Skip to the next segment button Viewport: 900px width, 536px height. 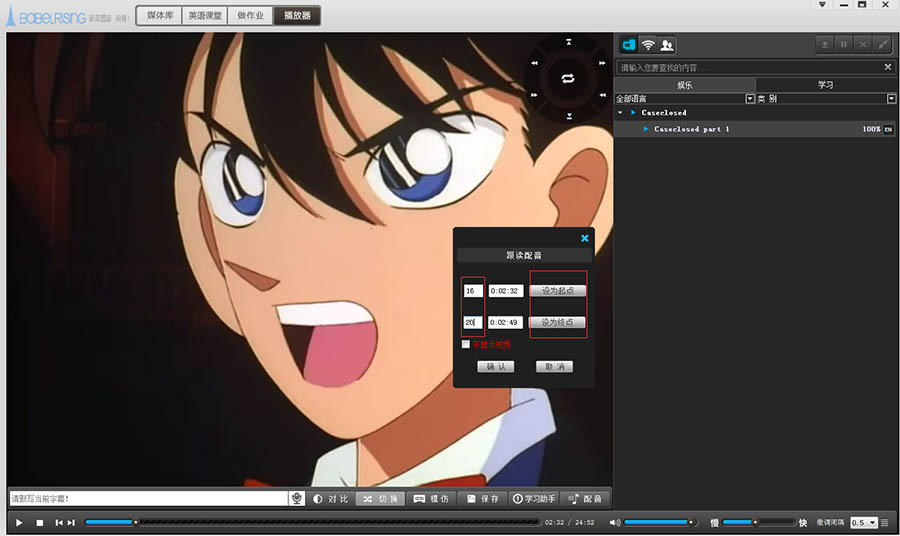pyautogui.click(x=71, y=522)
